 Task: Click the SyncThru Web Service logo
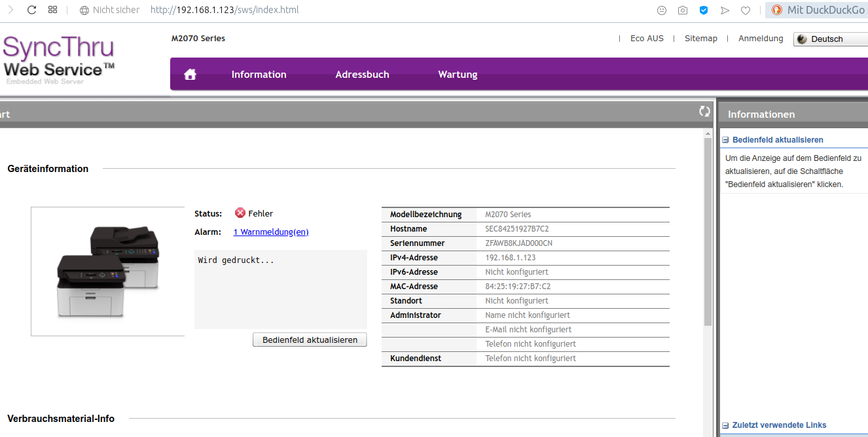pos(59,59)
